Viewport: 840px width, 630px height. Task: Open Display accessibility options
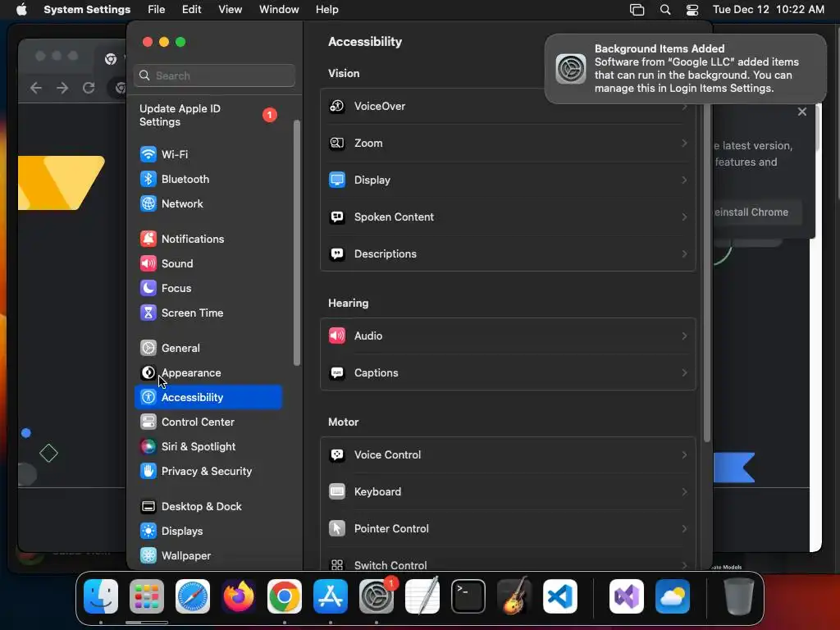(508, 180)
